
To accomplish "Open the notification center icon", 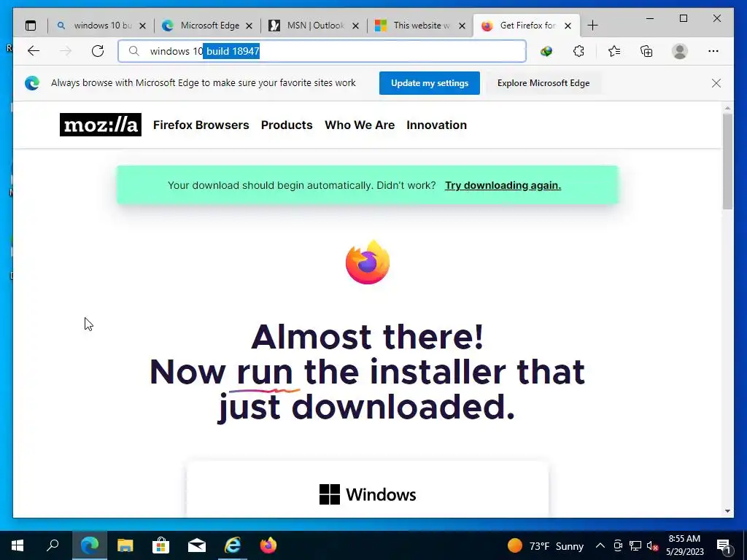I will (x=724, y=546).
